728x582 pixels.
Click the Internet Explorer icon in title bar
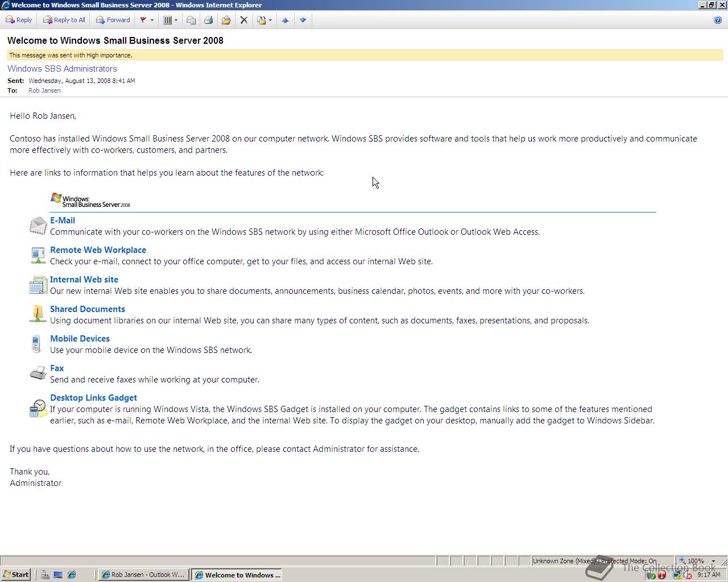[x=5, y=5]
